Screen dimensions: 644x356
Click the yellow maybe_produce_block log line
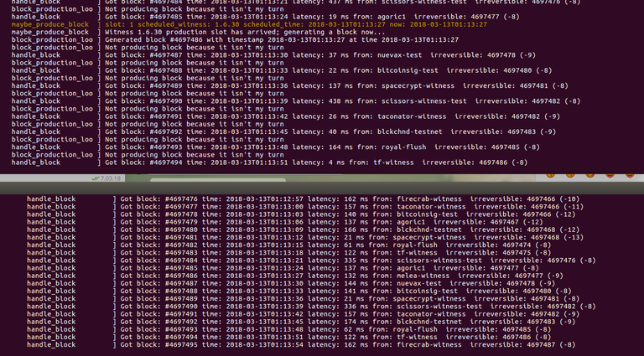pyautogui.click(x=249, y=24)
